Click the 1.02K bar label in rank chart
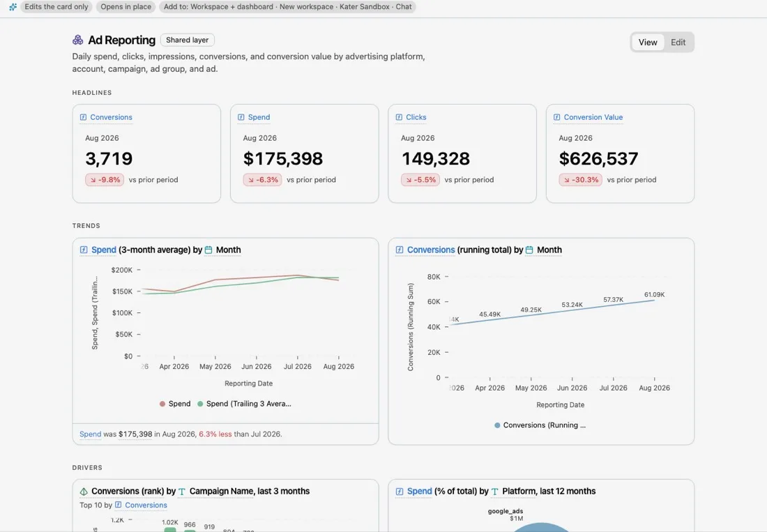The image size is (767, 532). [169, 523]
